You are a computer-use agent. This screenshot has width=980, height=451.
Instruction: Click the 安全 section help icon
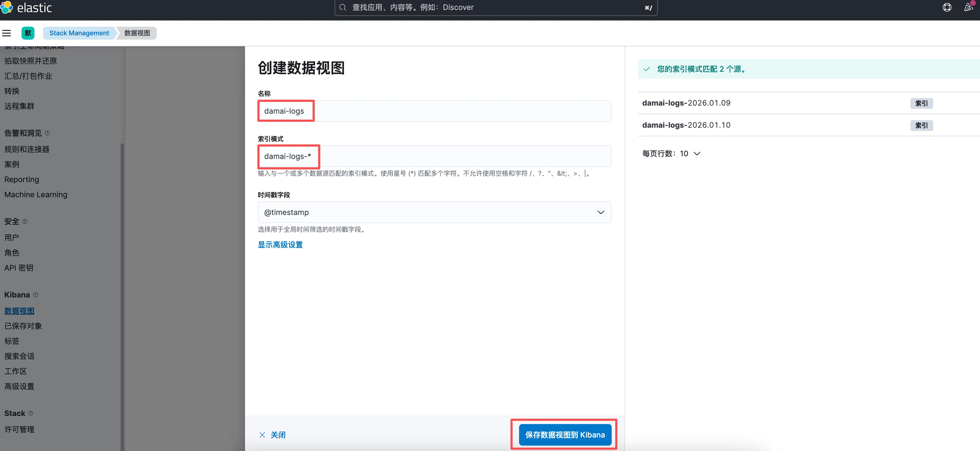25,221
